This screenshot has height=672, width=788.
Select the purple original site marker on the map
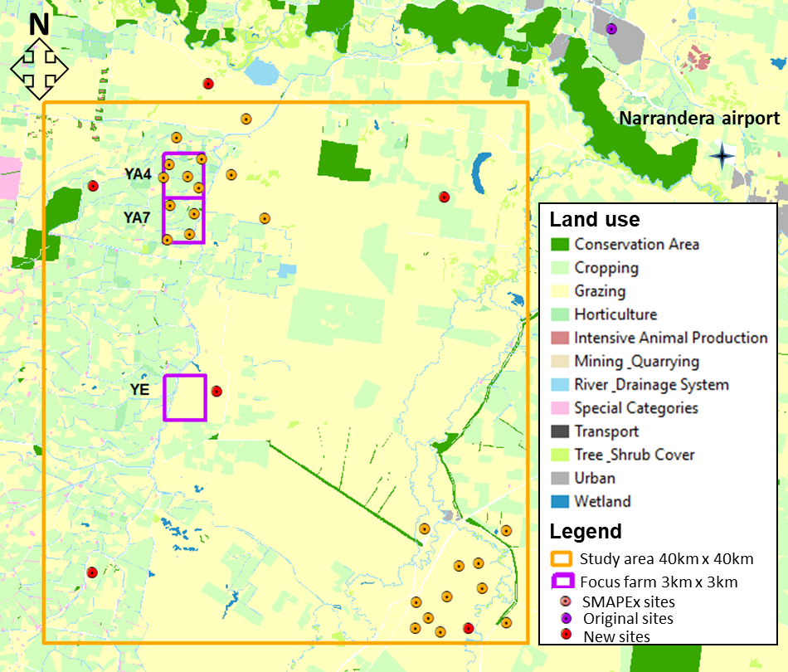tap(611, 29)
